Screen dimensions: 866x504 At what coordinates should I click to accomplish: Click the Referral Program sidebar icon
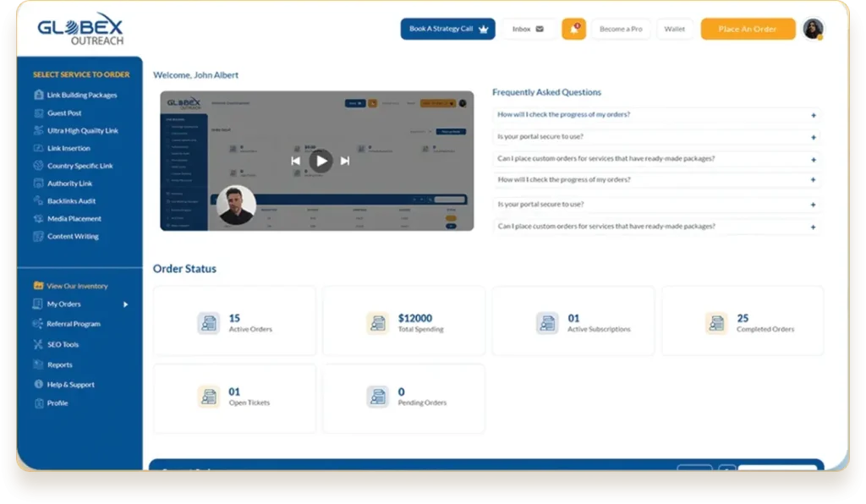(38, 324)
